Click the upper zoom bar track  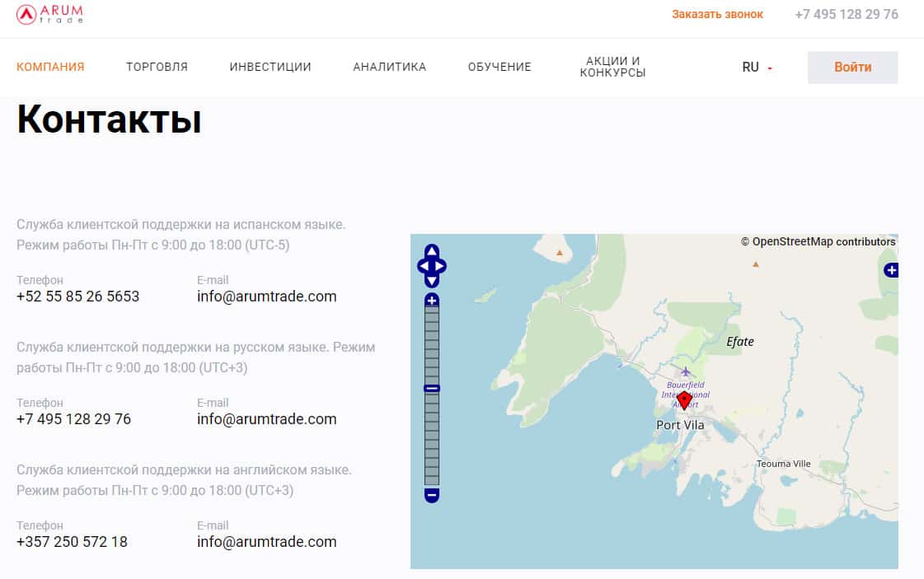pyautogui.click(x=432, y=346)
